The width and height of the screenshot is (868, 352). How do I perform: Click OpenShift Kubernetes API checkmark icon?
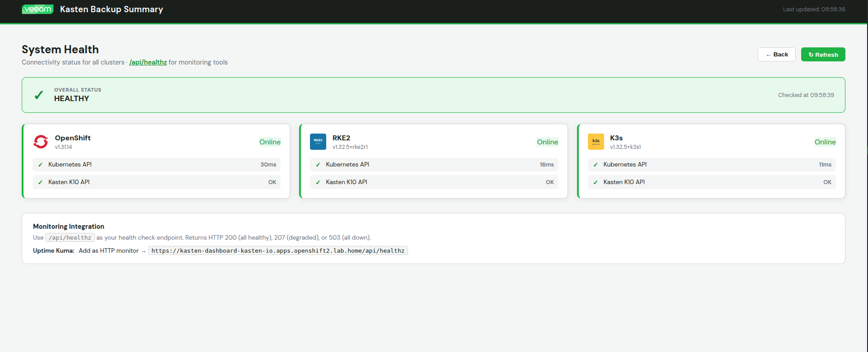pos(41,165)
